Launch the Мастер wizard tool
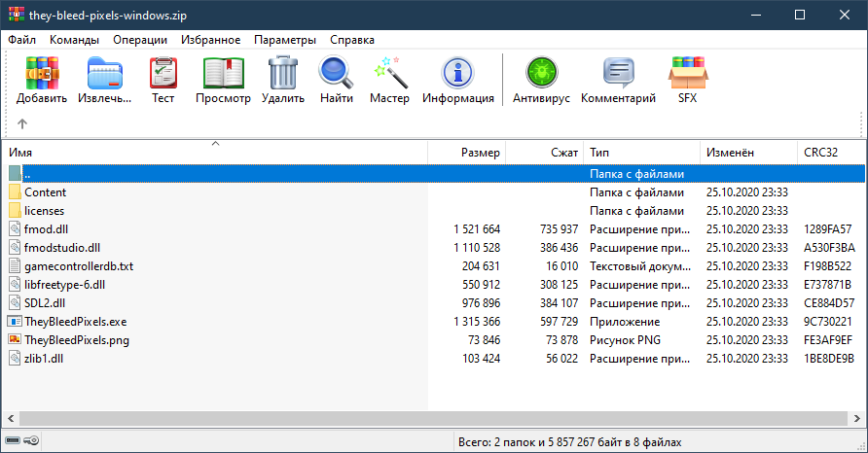 click(x=389, y=73)
